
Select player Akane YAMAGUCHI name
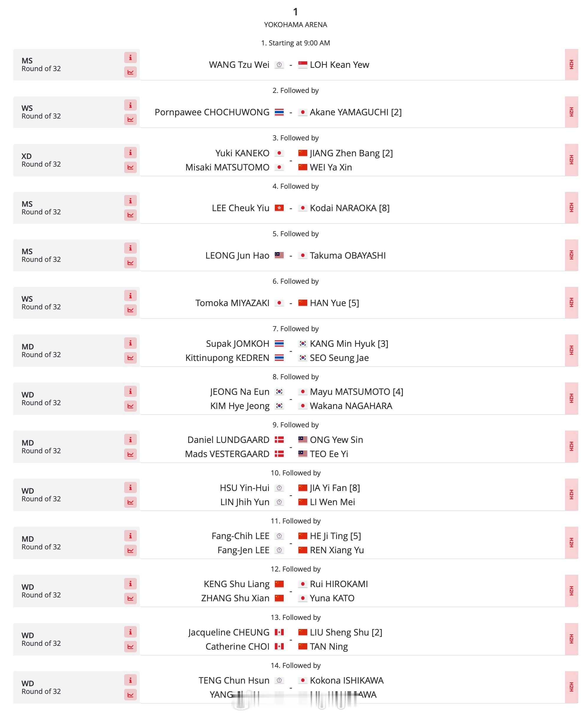click(x=349, y=112)
